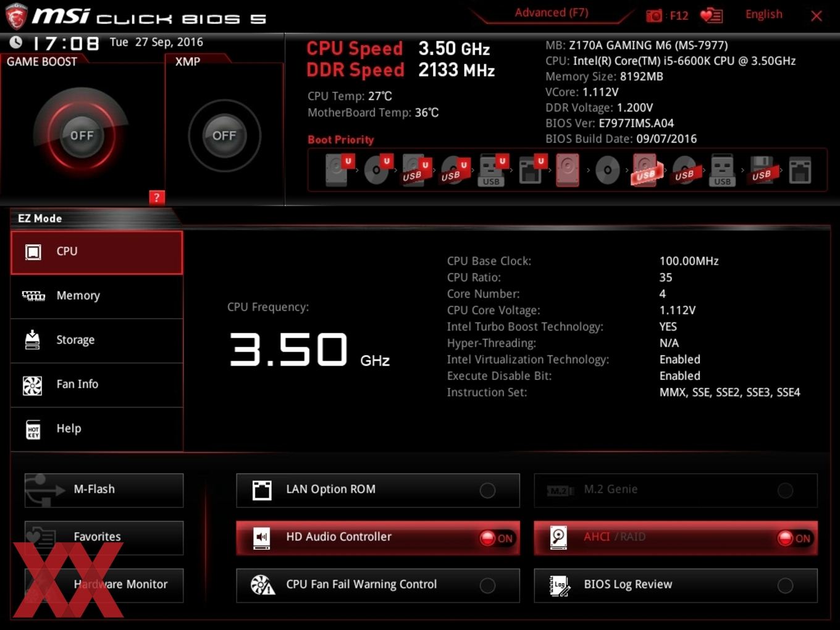Open the English language selector

[x=763, y=14]
